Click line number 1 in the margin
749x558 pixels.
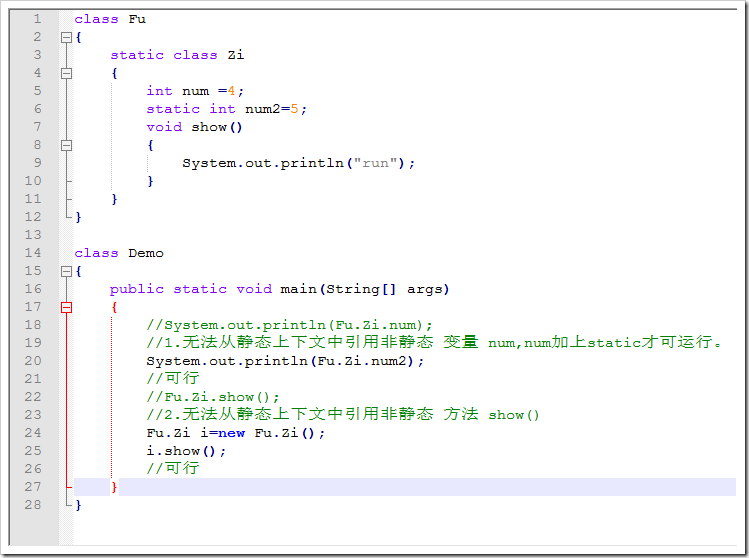pos(37,19)
